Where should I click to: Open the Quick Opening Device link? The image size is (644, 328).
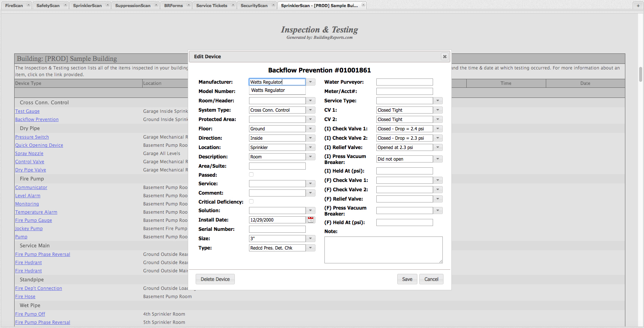[39, 145]
